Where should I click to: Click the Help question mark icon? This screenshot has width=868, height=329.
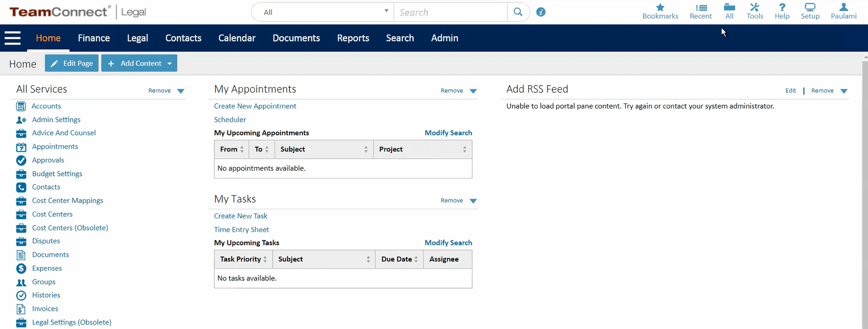pyautogui.click(x=782, y=8)
